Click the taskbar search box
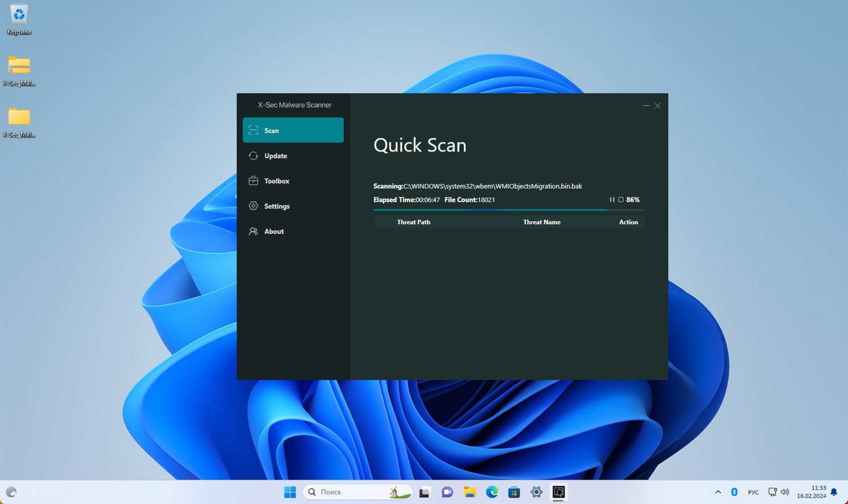Image resolution: width=848 pixels, height=504 pixels. coord(358,492)
